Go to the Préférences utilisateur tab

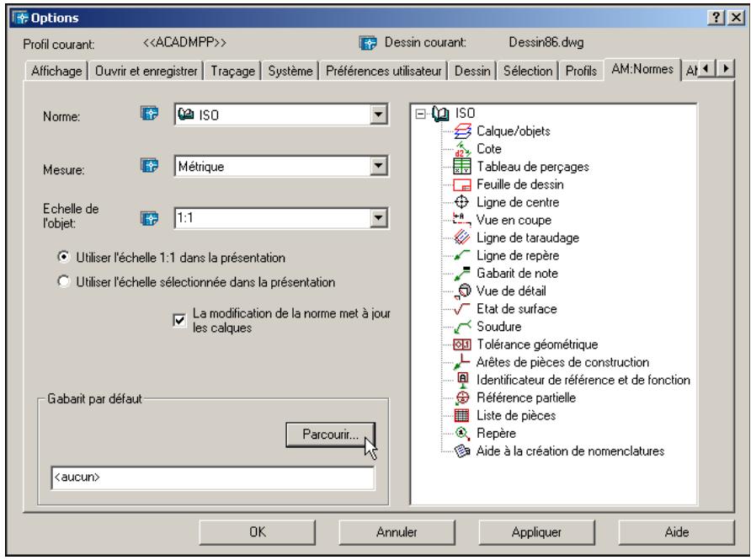383,71
